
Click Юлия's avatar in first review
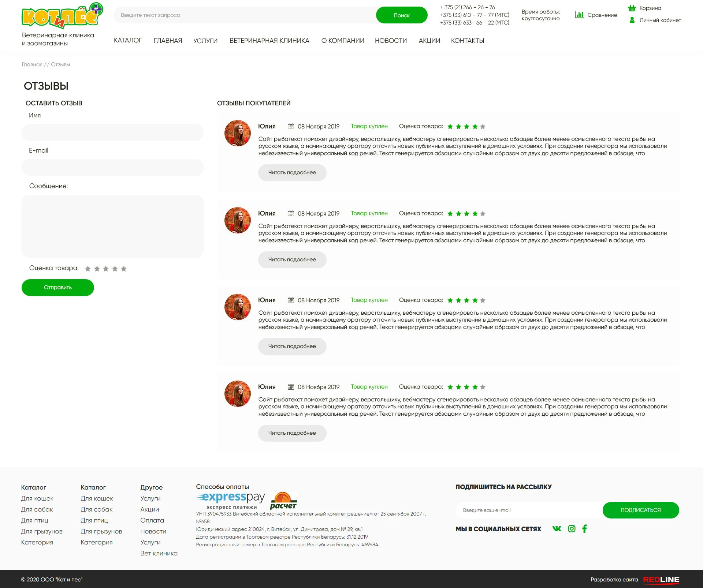click(238, 133)
